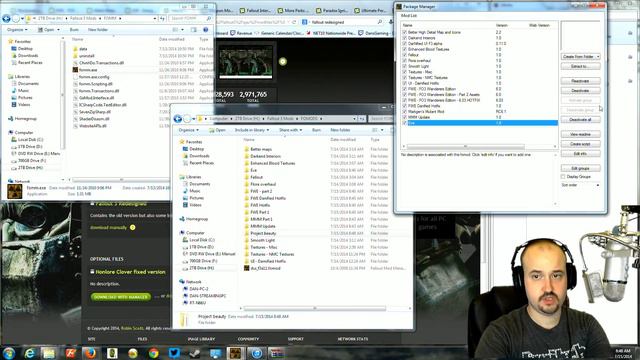The height and width of the screenshot is (360, 640).
Task: Click New folder in the FOMM explorer toolbar
Action: click(x=98, y=30)
